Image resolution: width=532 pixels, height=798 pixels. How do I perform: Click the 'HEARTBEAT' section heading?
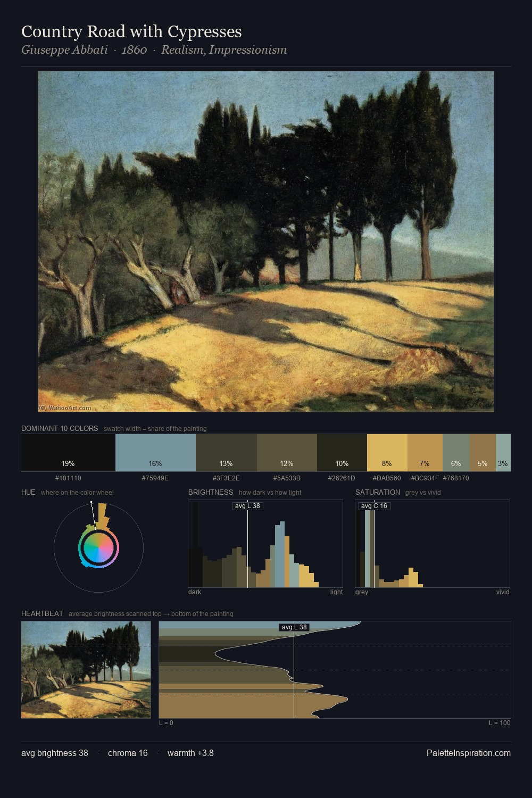(42, 613)
